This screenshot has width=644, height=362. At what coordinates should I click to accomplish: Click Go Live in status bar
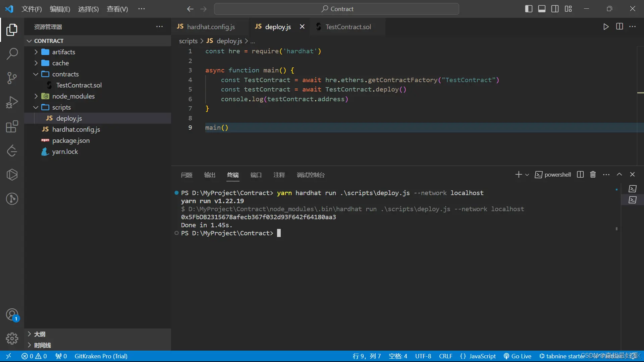click(518, 356)
